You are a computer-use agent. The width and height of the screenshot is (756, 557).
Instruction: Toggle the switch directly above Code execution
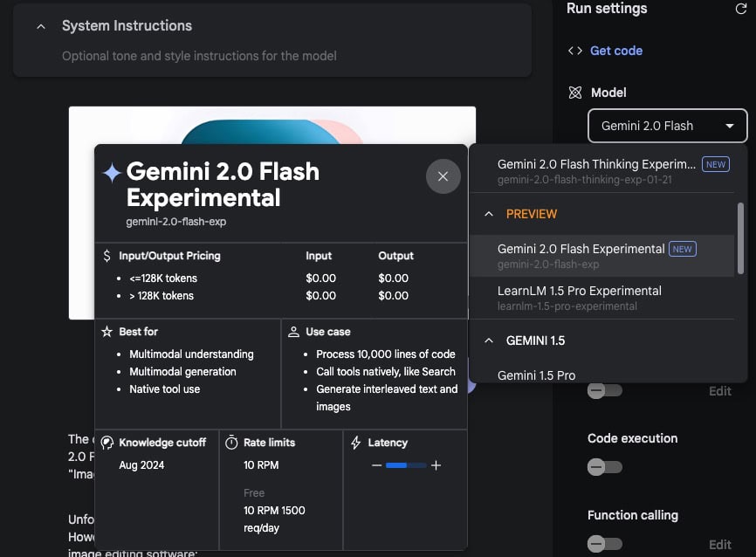coord(605,390)
